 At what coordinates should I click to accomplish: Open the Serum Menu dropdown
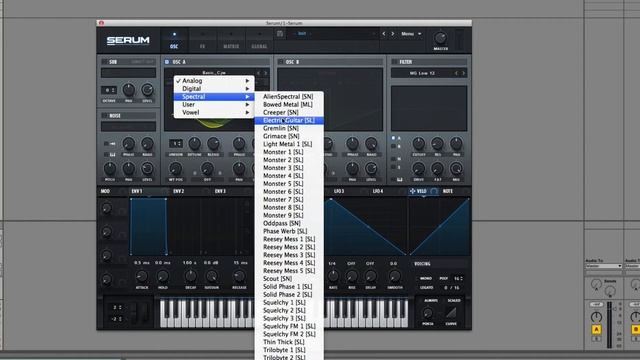(x=411, y=34)
